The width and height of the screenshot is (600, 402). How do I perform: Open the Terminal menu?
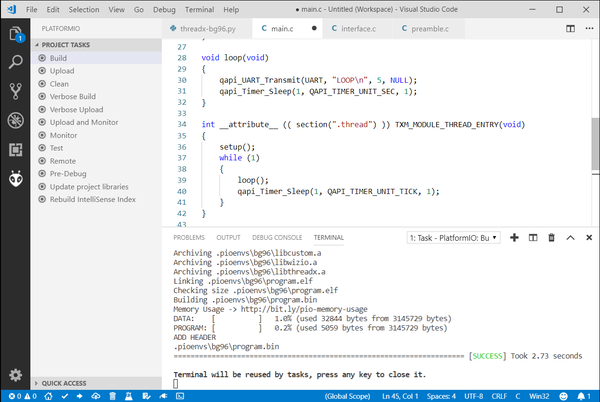(199, 10)
